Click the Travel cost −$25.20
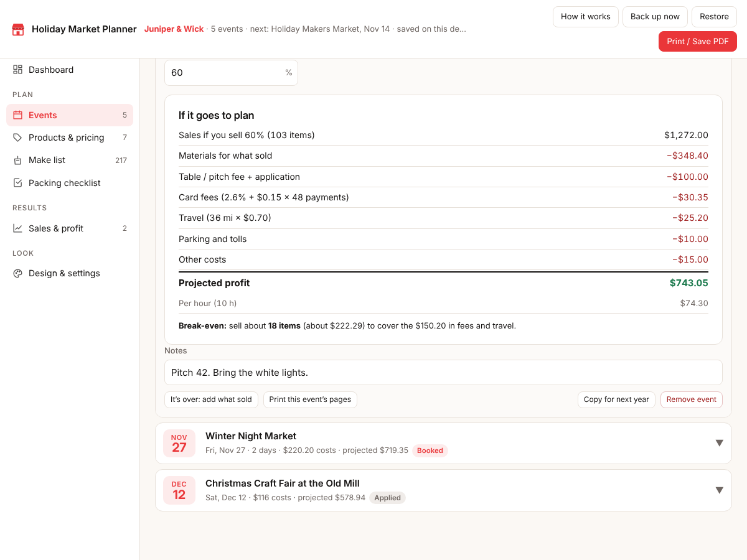747x560 pixels. coord(690,218)
